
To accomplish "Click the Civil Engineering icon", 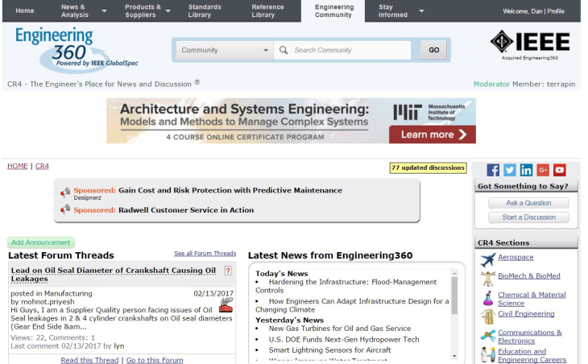I will [x=488, y=316].
